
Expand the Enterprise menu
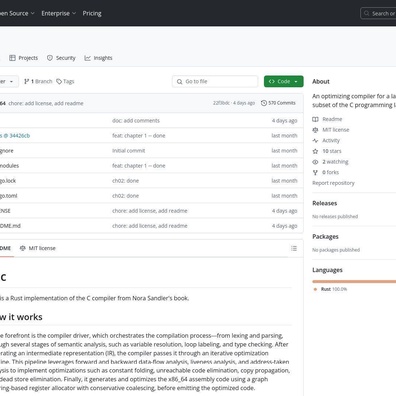59,13
